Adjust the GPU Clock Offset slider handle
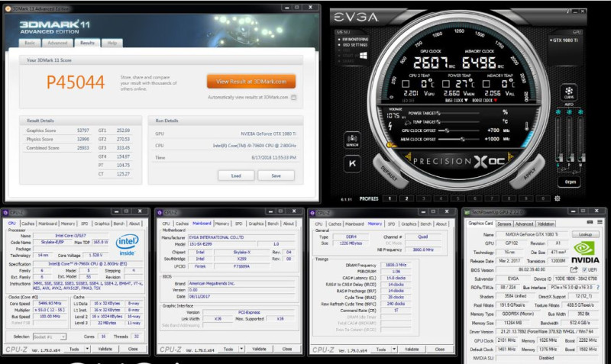 (x=447, y=130)
